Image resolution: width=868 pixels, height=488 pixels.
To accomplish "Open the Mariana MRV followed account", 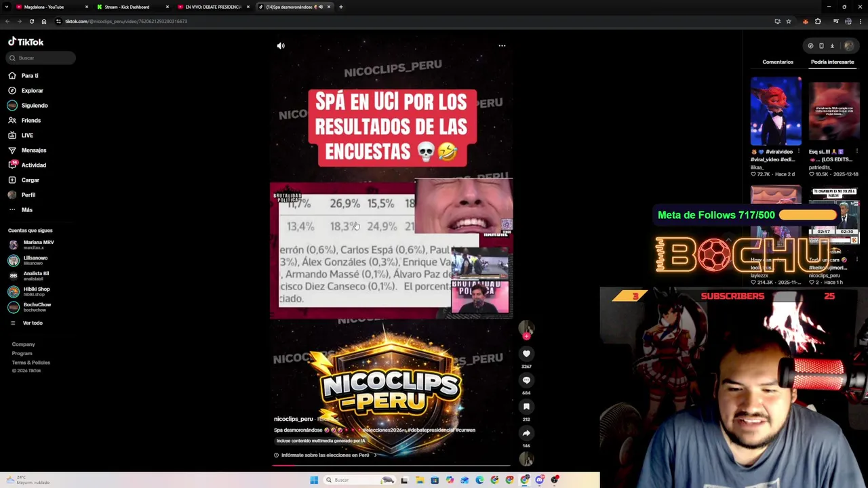I will coord(31,245).
